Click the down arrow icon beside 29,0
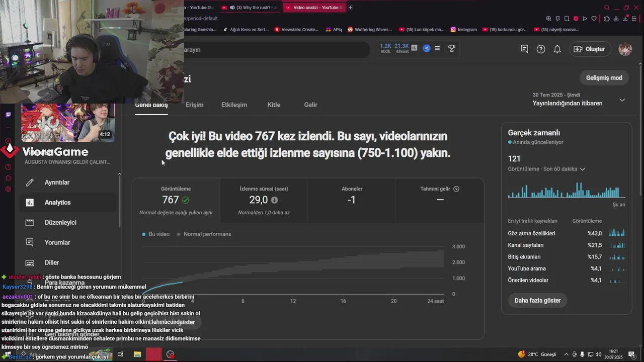 [x=274, y=200]
